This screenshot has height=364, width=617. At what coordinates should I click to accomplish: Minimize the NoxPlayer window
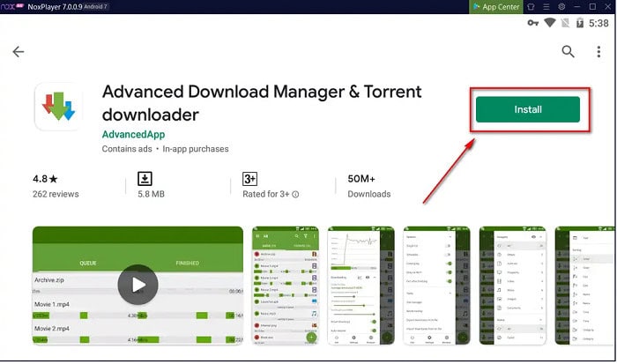[x=577, y=7]
